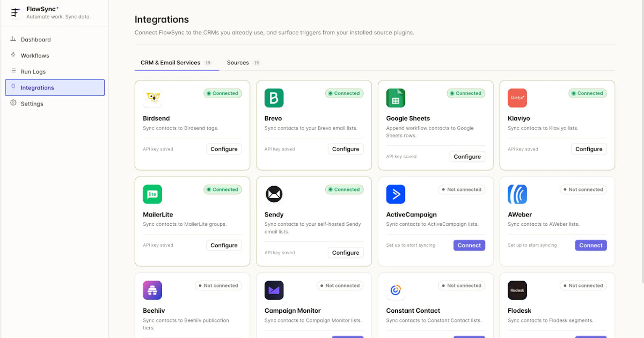Click the FlowSync logo icon

pos(15,12)
